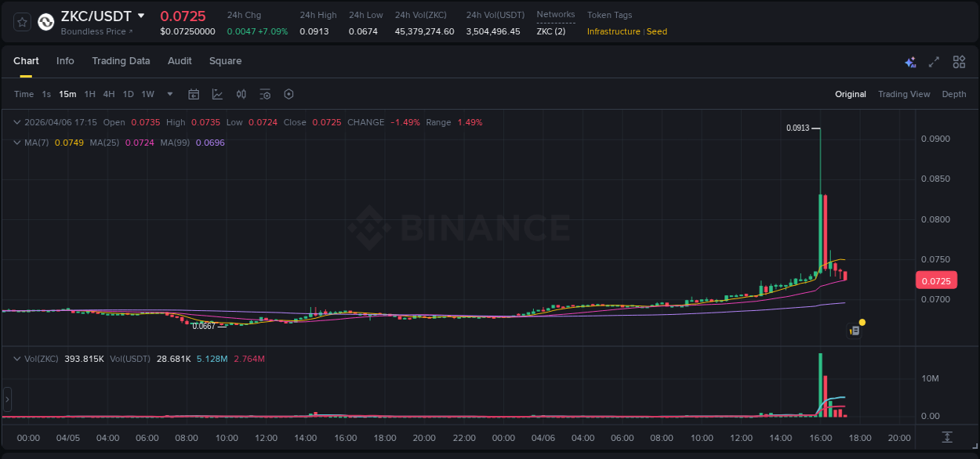Open the go-to-date calendar icon
Image resolution: width=980 pixels, height=459 pixels.
click(x=194, y=94)
